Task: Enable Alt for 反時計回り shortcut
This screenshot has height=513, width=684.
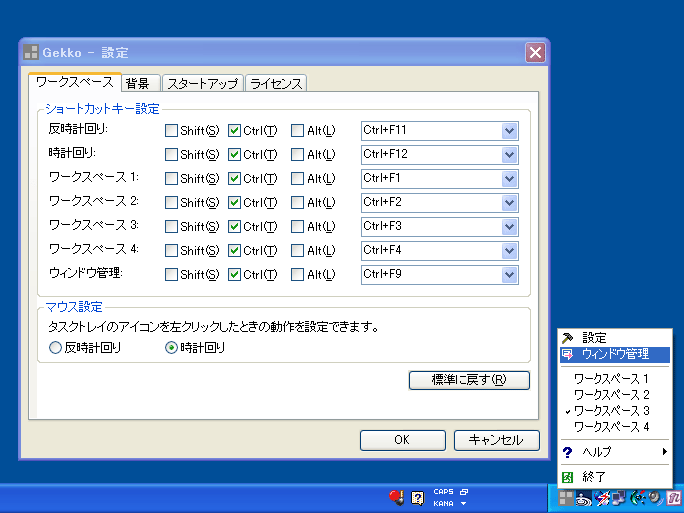Action: [297, 130]
